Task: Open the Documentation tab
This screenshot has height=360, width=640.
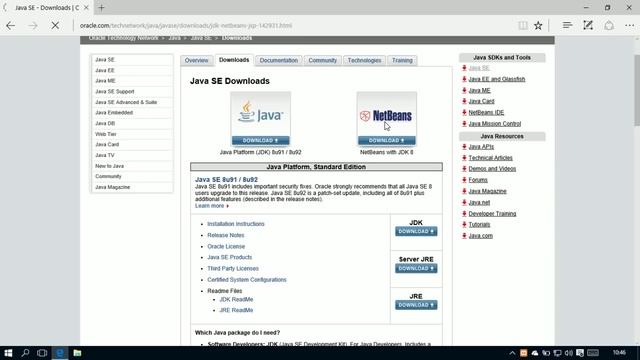Action: [279, 60]
